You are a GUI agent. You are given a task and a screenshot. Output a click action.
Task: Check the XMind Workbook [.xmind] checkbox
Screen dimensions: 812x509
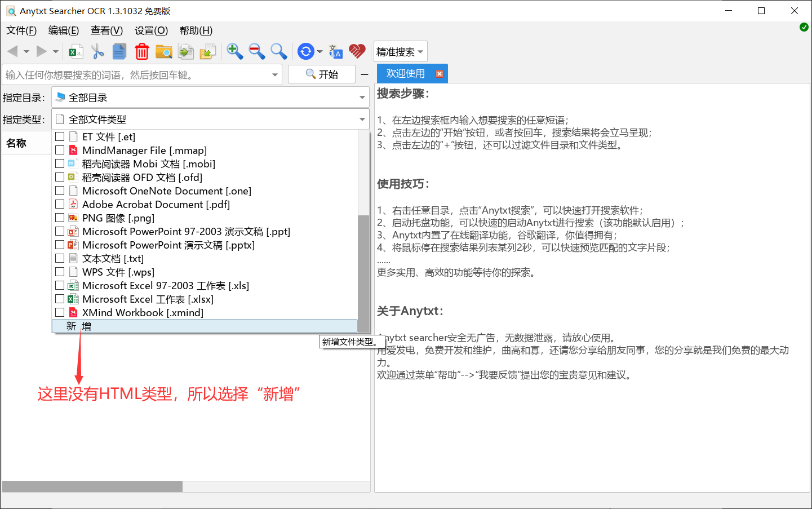60,312
